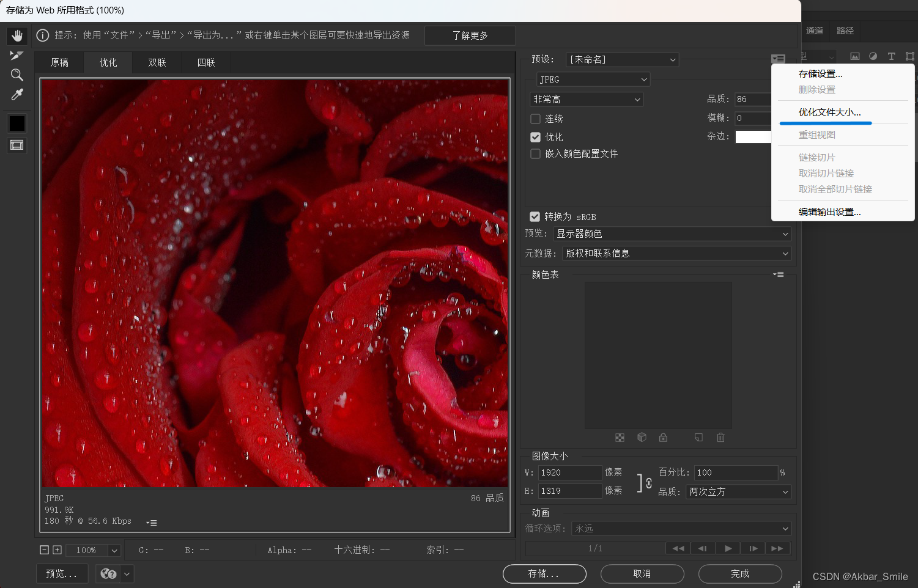The height and width of the screenshot is (588, 918).
Task: Expand the browser preview selection arrow
Action: click(x=127, y=574)
